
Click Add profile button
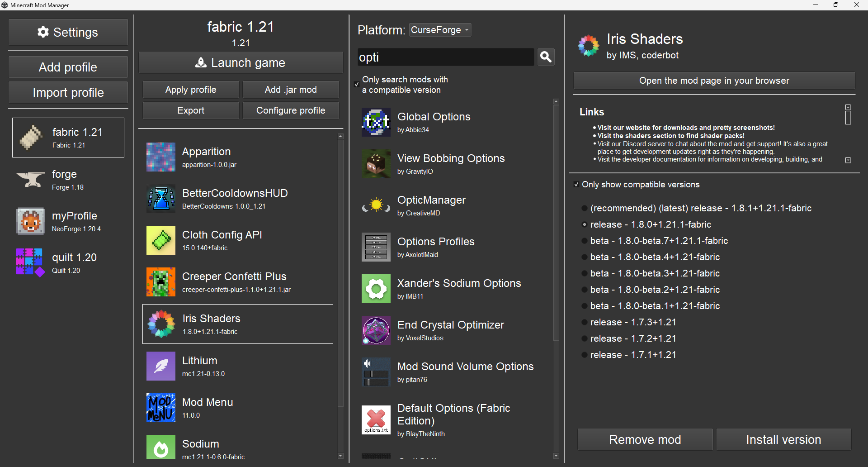(x=68, y=67)
